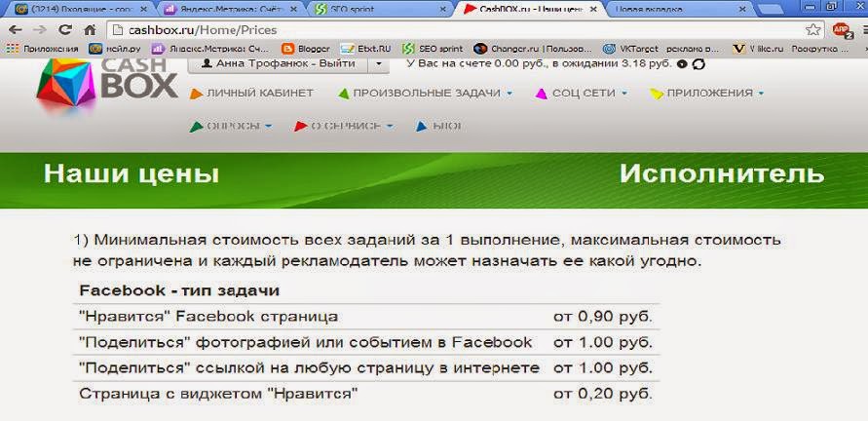The height and width of the screenshot is (421, 868).
Task: Expand the Произвольные задачи dropdown arrow
Action: 509,94
